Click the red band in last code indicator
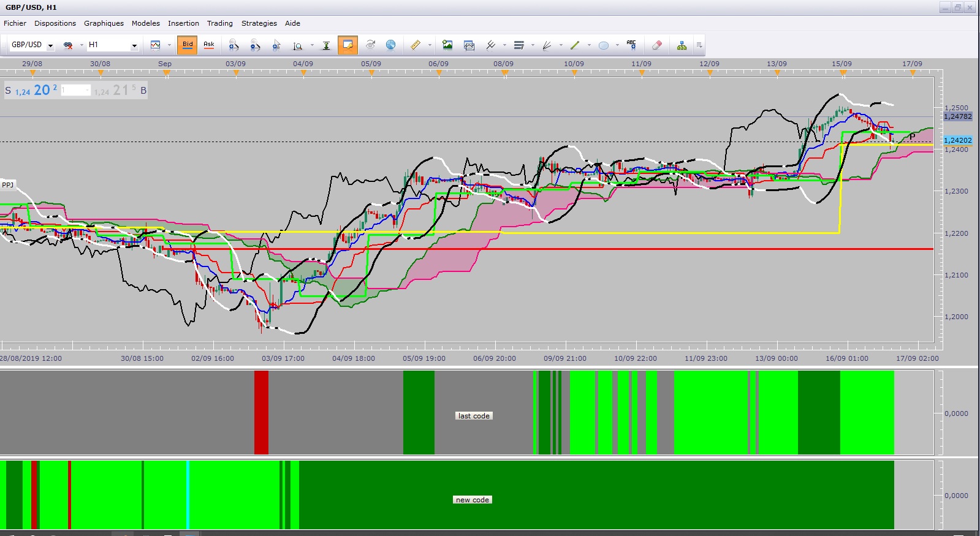 (261, 412)
